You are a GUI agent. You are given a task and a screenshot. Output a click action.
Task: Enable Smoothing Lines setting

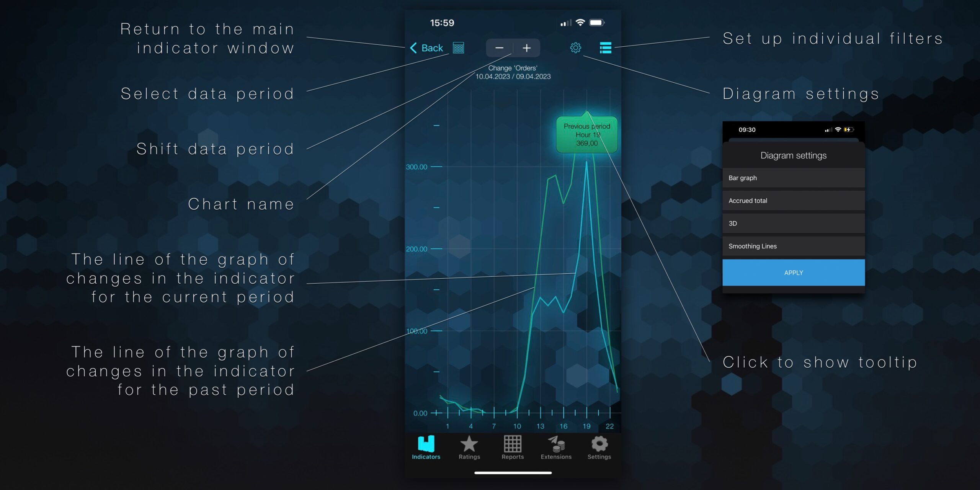[792, 246]
